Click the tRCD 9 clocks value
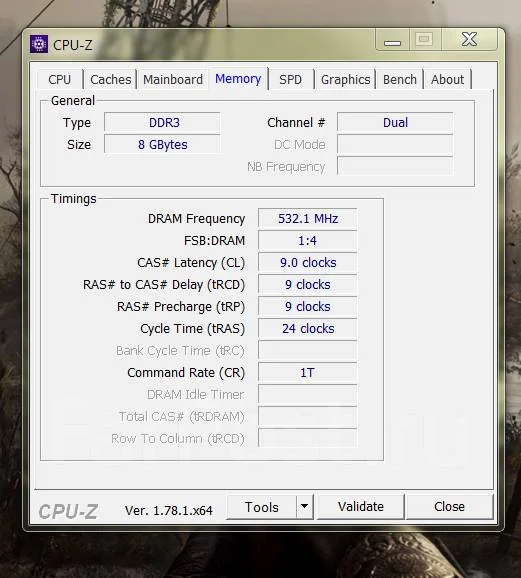 click(308, 285)
